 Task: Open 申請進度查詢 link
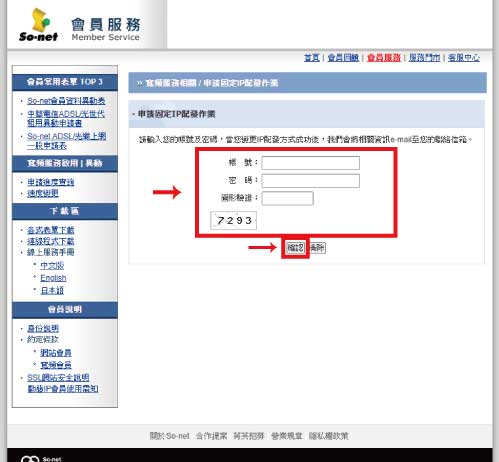click(51, 182)
